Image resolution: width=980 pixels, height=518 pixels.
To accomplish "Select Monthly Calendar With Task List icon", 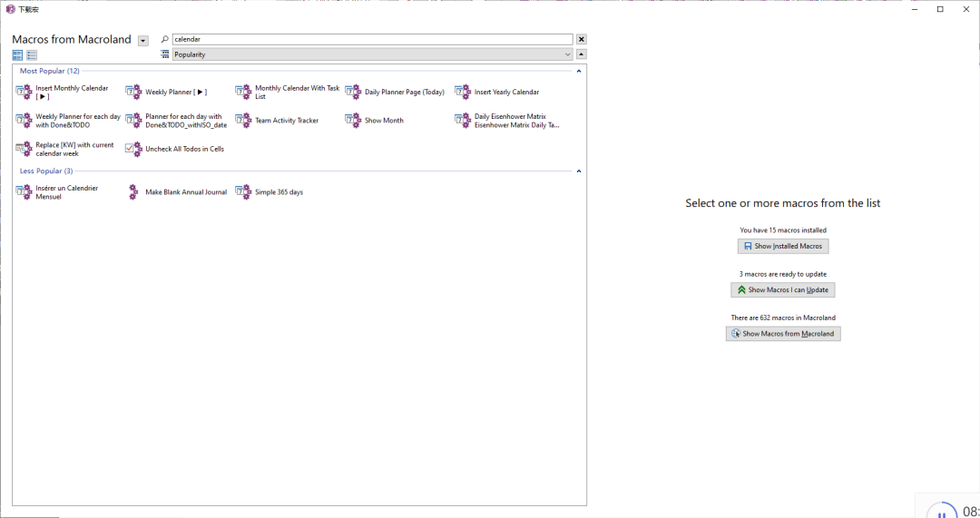I will [x=243, y=93].
